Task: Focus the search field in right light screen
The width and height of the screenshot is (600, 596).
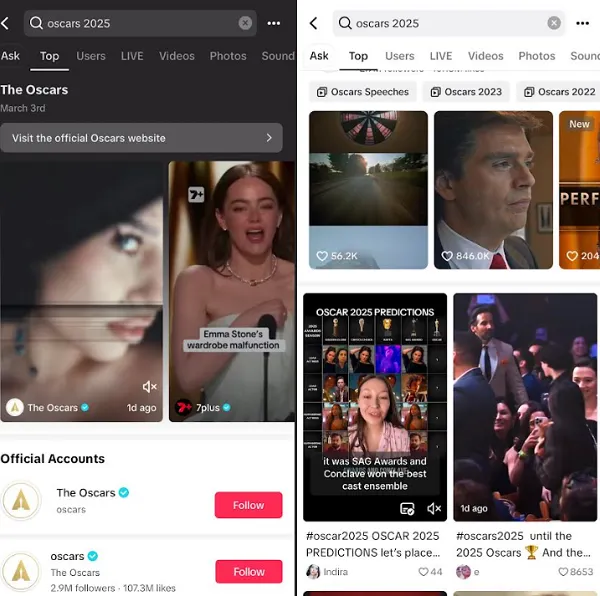Action: [x=448, y=23]
